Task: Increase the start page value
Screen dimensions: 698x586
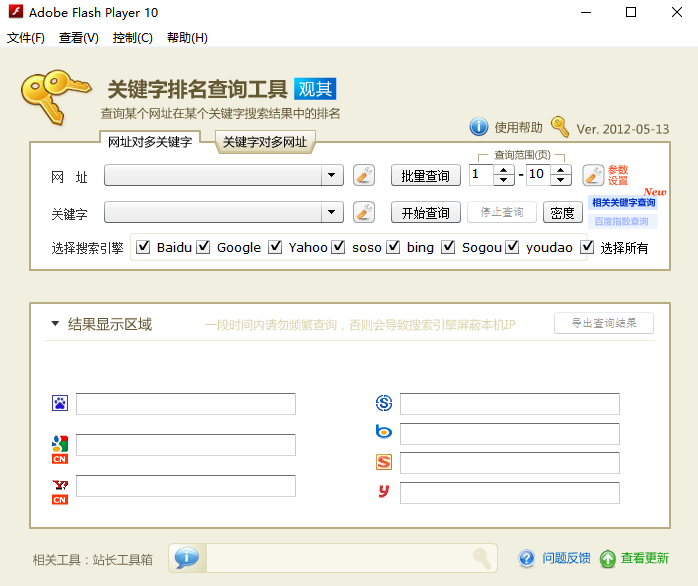Action: click(x=503, y=170)
